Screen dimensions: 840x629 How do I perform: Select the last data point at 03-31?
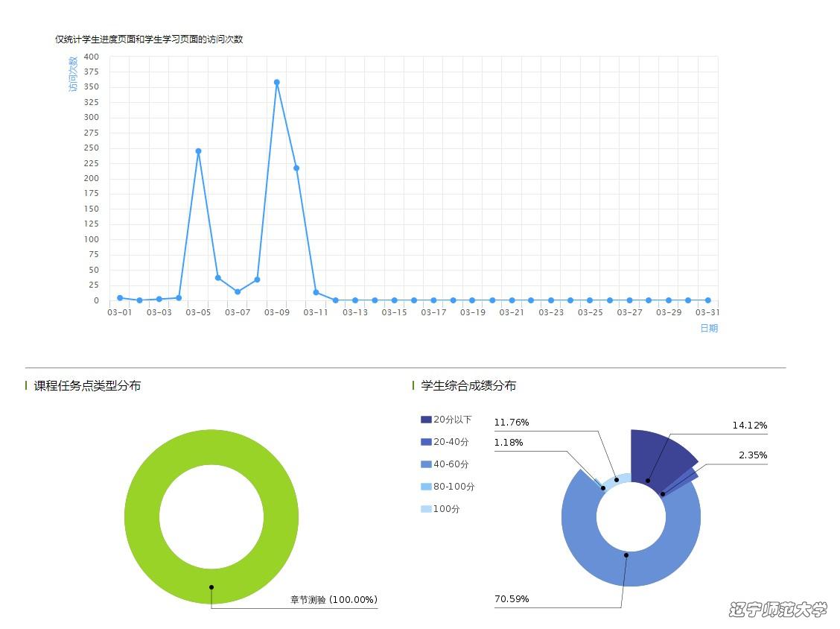pyautogui.click(x=707, y=300)
